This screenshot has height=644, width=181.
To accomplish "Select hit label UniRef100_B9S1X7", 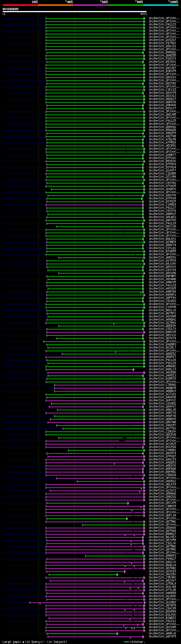I will (x=162, y=108).
